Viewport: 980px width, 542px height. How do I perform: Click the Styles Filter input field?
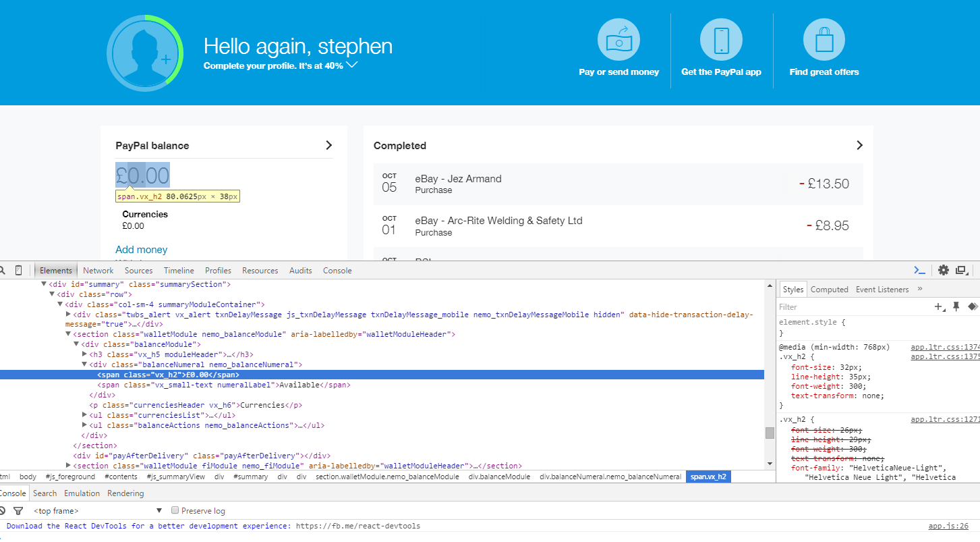[853, 307]
